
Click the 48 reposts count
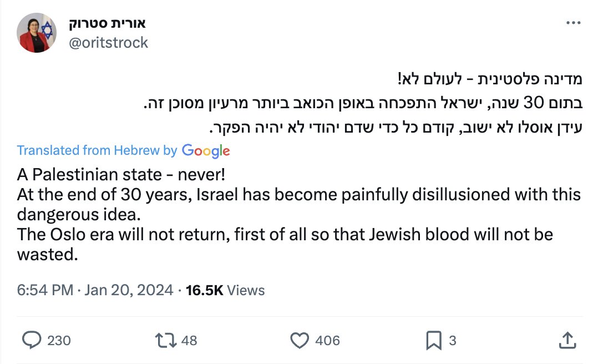[189, 340]
